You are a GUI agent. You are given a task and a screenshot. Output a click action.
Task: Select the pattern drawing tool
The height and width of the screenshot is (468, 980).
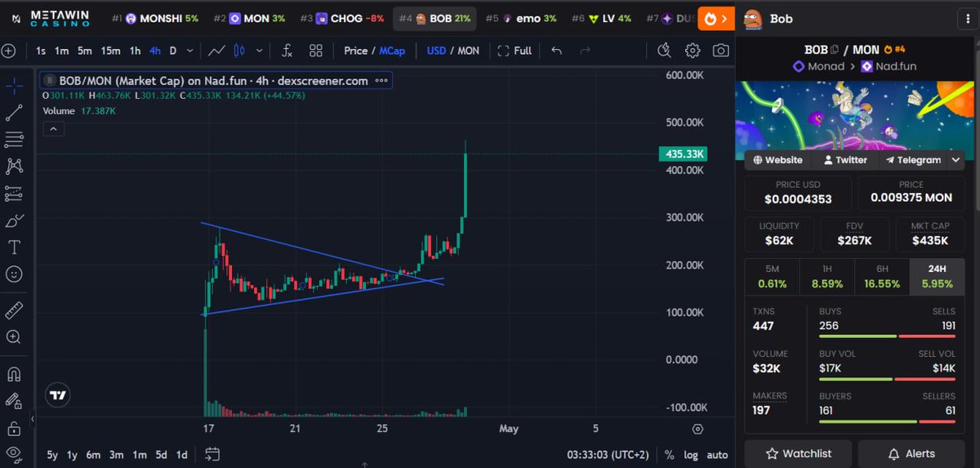click(x=14, y=167)
